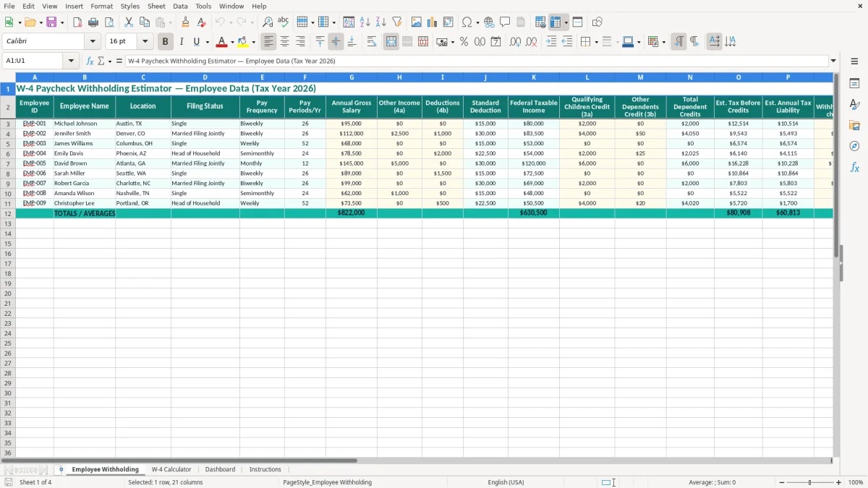Toggle Italic formatting

point(182,42)
